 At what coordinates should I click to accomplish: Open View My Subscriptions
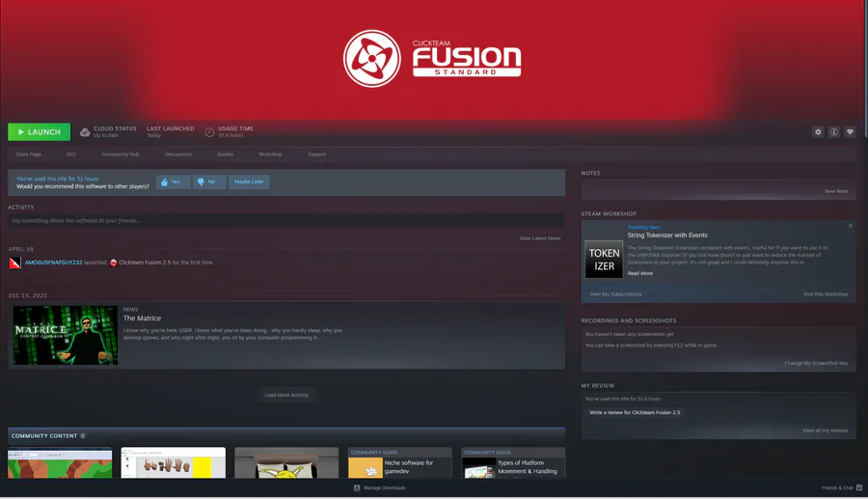click(615, 294)
